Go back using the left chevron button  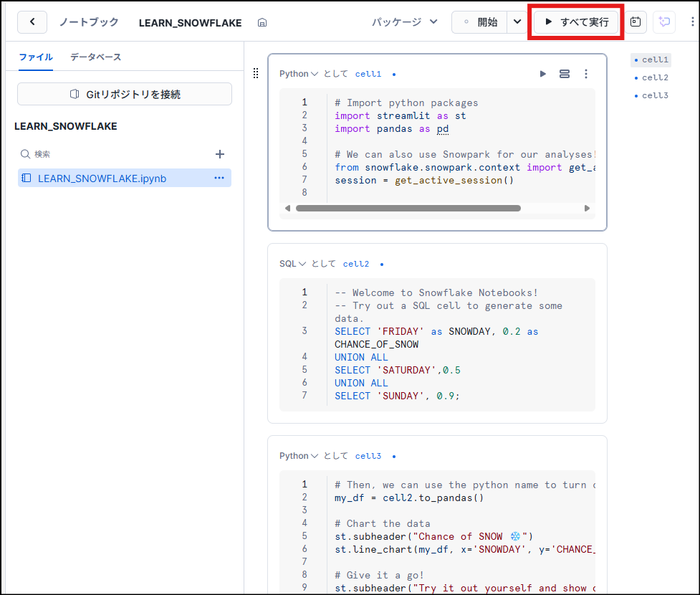(32, 22)
